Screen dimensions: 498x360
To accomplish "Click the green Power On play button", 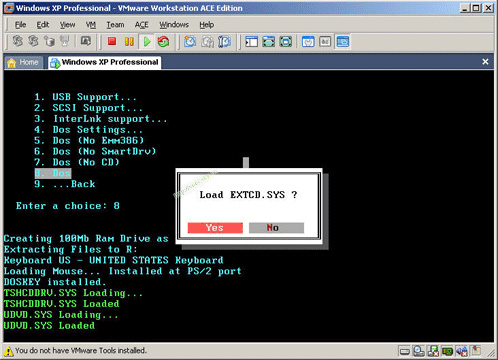I will pyautogui.click(x=147, y=41).
